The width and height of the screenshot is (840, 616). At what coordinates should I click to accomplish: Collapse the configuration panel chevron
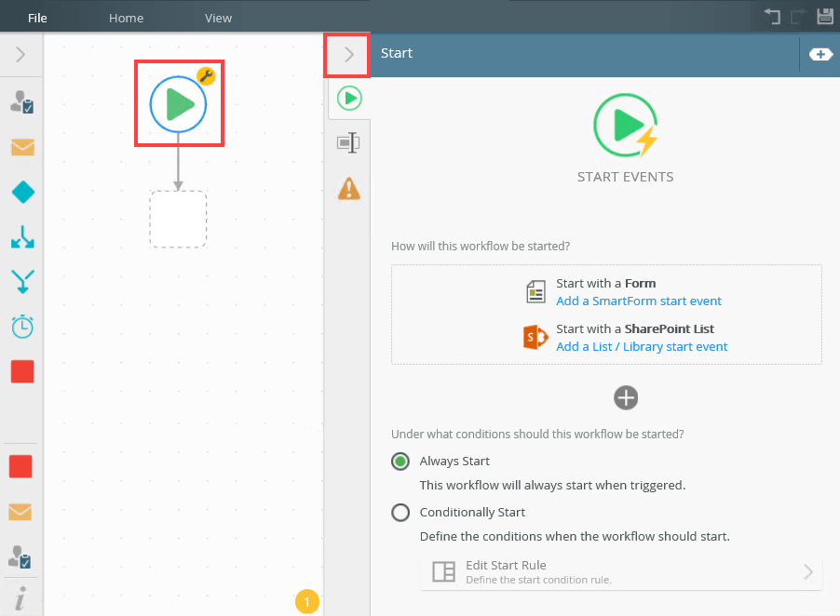pyautogui.click(x=348, y=55)
